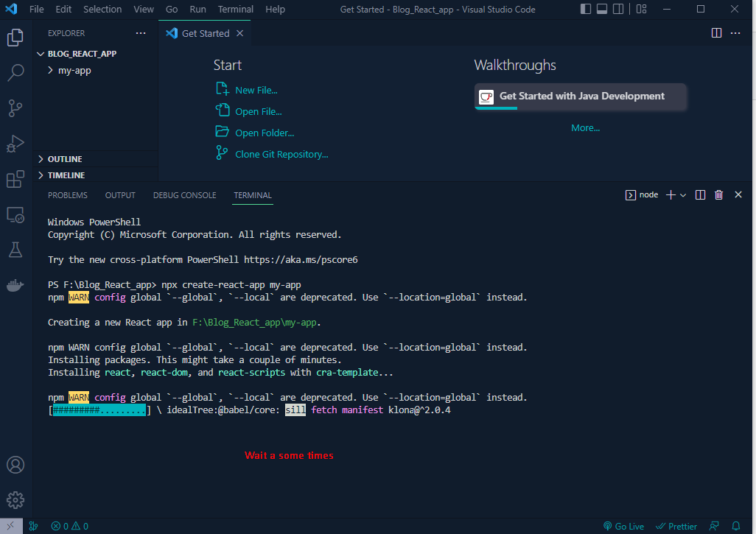Switch to the OUTPUT panel tab

point(120,195)
